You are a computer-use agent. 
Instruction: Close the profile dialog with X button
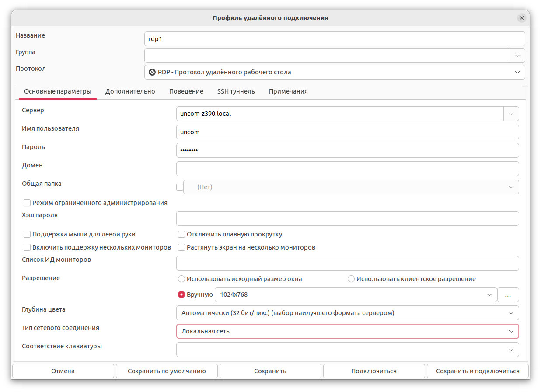coord(521,18)
